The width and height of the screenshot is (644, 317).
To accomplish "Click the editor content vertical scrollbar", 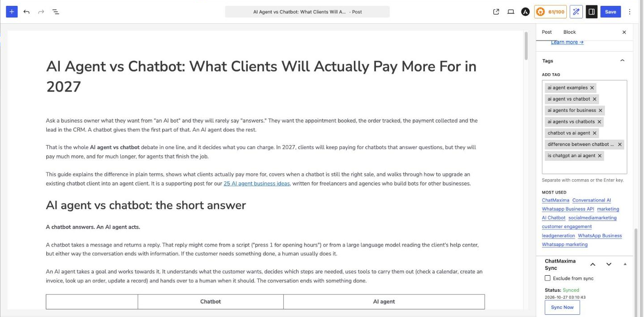I will (527, 45).
